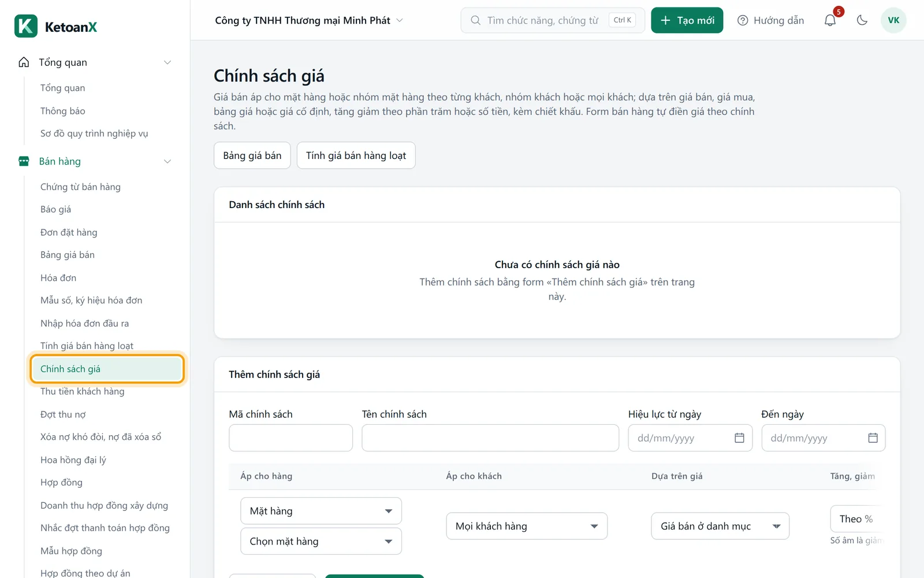Collapse the Bán hàng section chevron
The image size is (924, 578).
coord(167,161)
